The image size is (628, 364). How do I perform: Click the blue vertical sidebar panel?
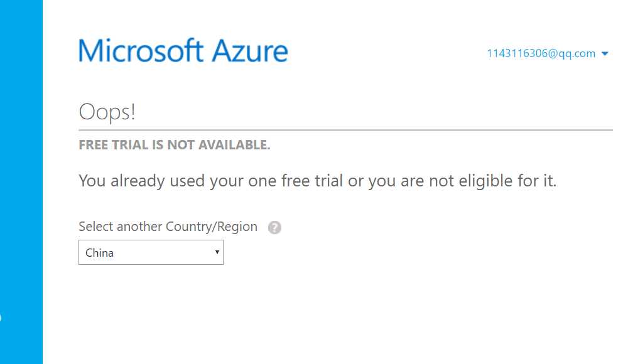pos(21,182)
